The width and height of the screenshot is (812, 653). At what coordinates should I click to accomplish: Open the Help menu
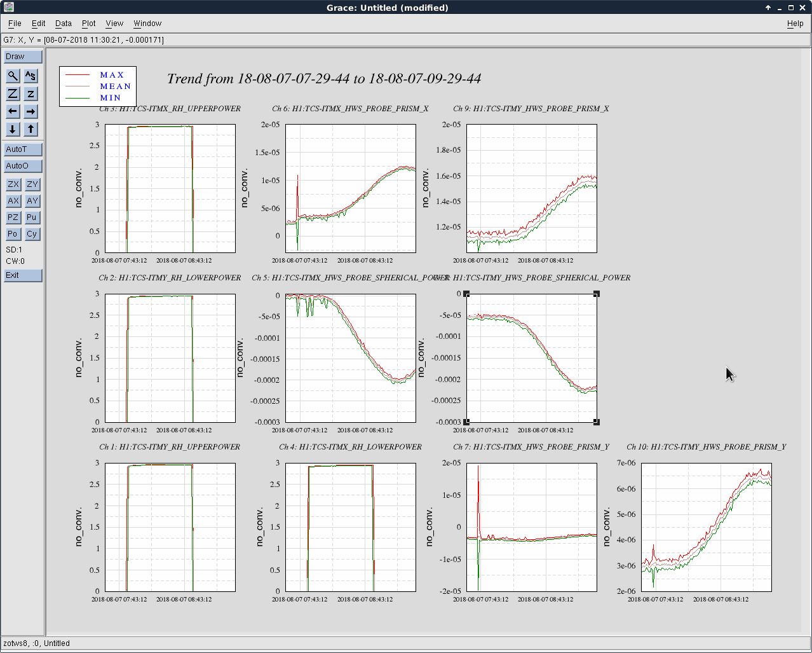click(x=795, y=24)
